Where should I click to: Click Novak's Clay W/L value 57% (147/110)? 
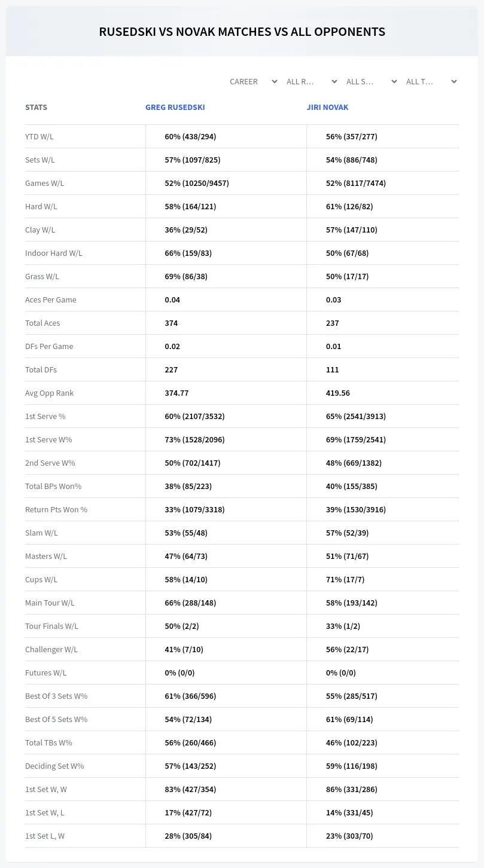(x=352, y=230)
